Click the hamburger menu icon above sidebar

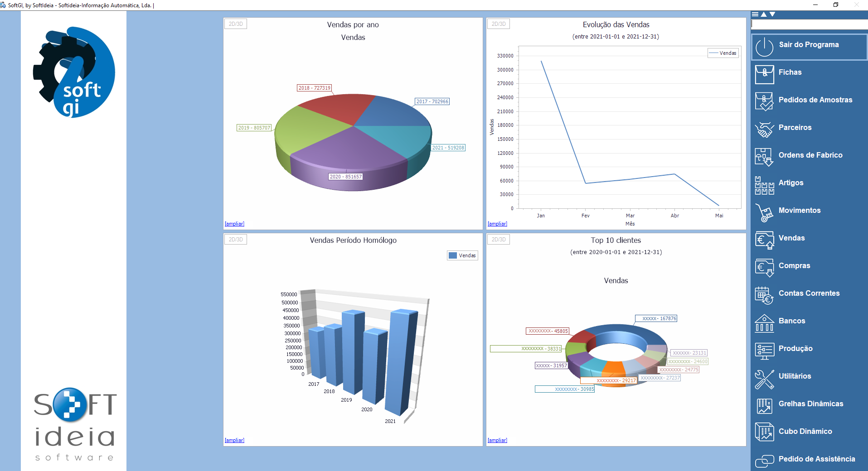[755, 14]
